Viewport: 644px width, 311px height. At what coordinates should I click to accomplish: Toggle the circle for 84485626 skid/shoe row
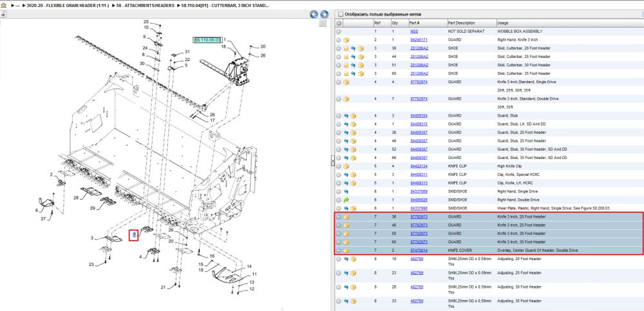[339, 200]
